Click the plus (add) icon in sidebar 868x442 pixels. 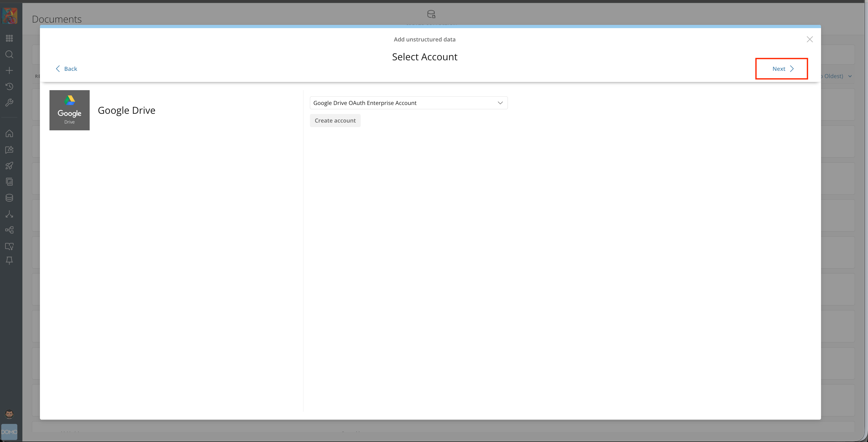(x=10, y=70)
